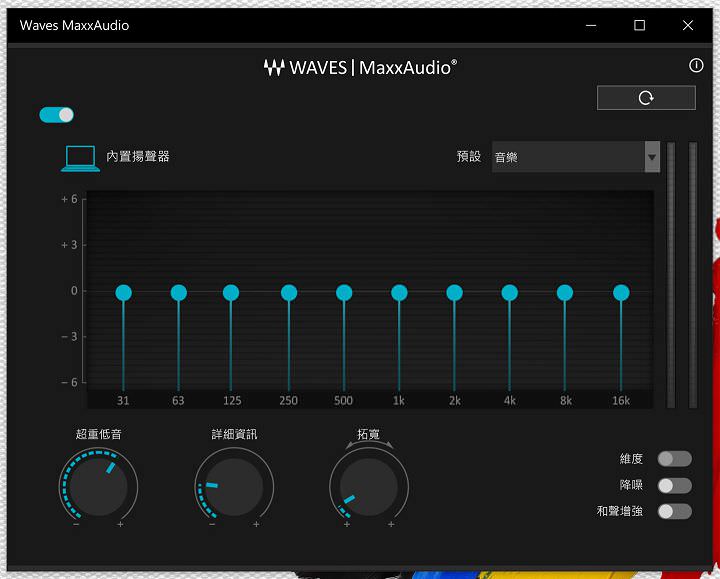This screenshot has height=579, width=720.
Task: Click the 31 Hz equalizer slider handle
Action: pos(124,292)
